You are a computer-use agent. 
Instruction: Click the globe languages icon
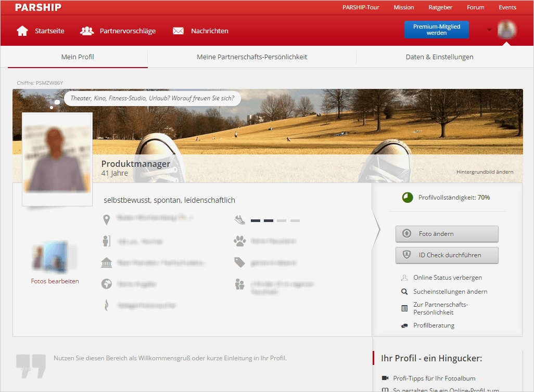(107, 284)
